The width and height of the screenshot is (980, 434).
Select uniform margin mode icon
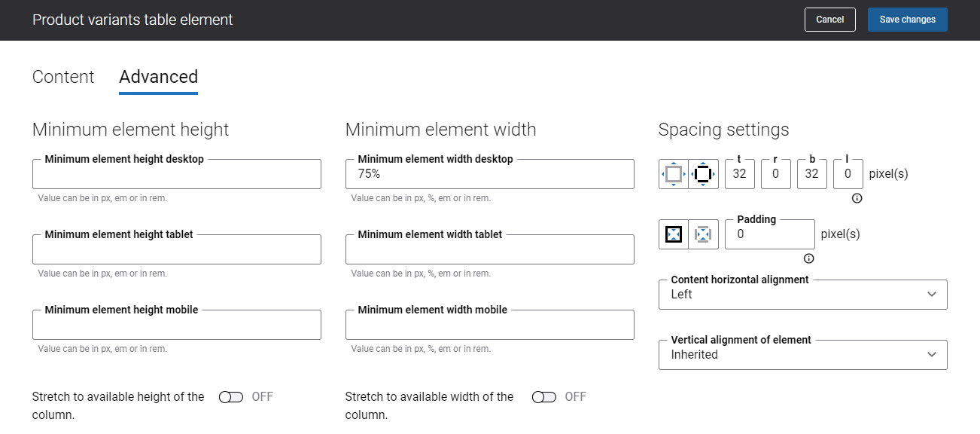tap(674, 174)
